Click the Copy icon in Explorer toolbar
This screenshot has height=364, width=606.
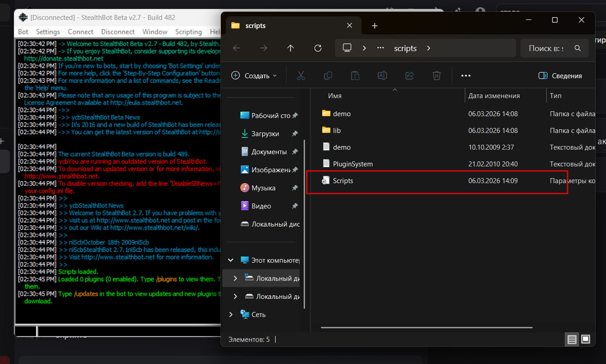[x=328, y=76]
